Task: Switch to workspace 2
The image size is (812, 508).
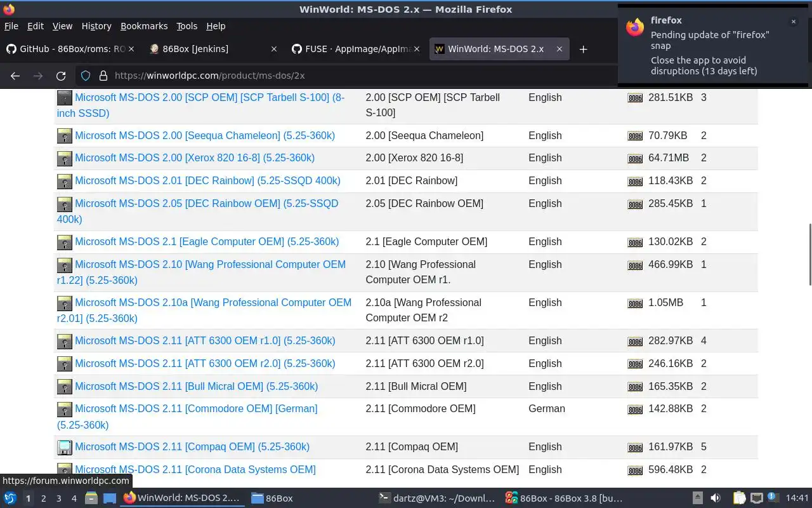Action: pos(43,498)
